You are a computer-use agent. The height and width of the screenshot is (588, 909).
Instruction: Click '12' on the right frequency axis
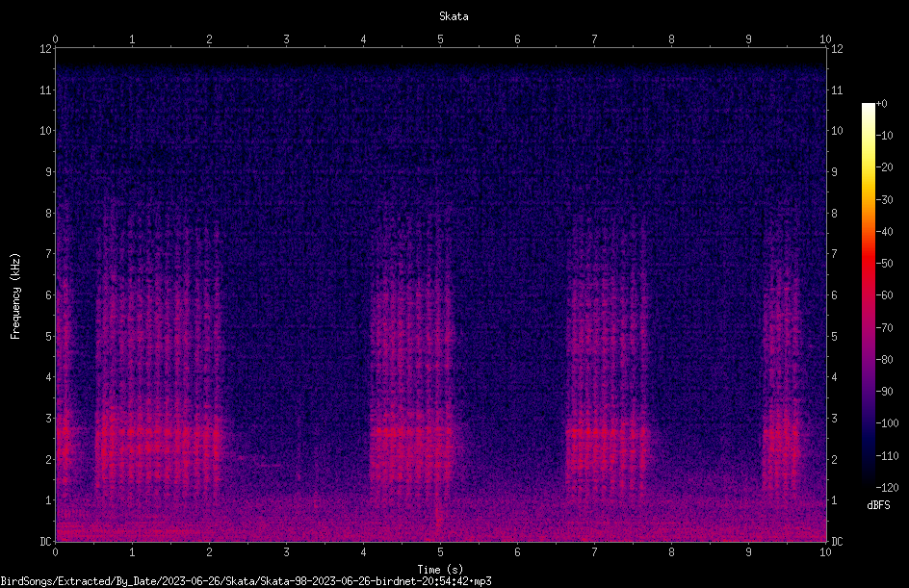tap(837, 49)
